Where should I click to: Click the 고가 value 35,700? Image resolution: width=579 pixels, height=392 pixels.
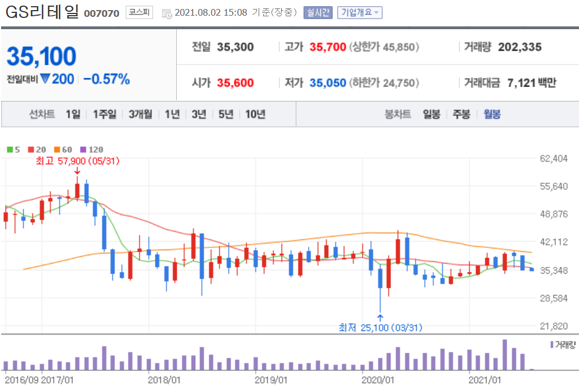(x=328, y=47)
